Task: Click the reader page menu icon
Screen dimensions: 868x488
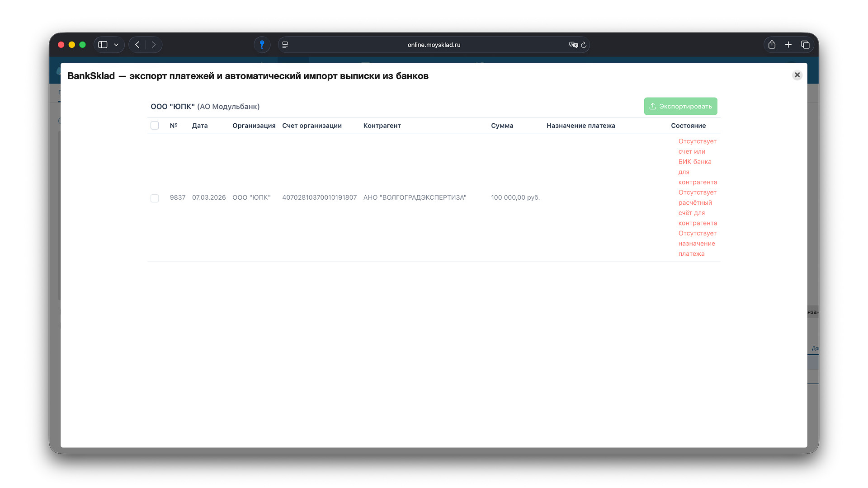Action: [x=285, y=45]
